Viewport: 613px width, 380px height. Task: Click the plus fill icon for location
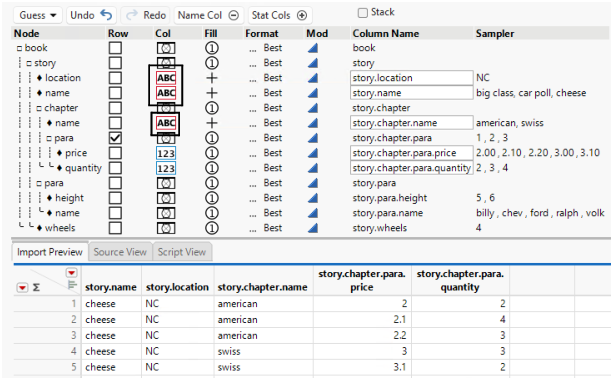[212, 78]
